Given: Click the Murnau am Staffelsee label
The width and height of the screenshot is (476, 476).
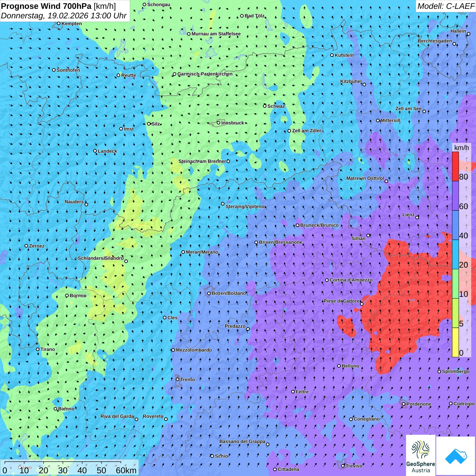Looking at the screenshot, I should click(216, 34).
